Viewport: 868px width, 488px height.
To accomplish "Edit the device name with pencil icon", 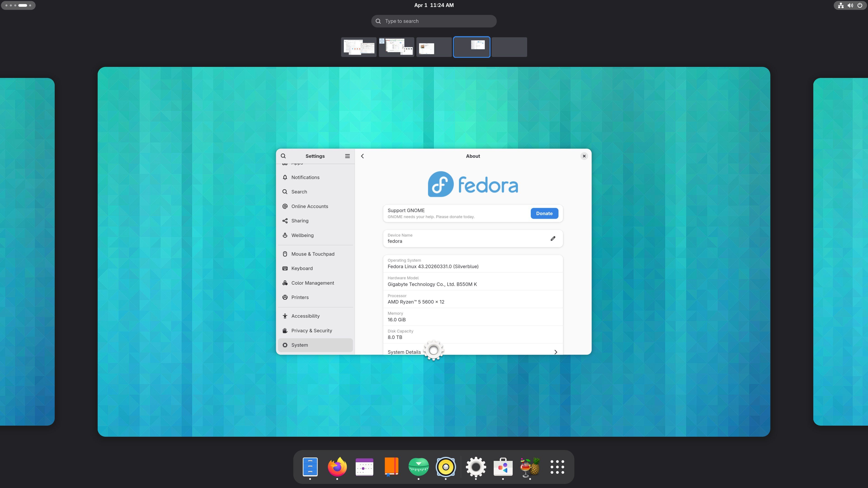I will click(x=553, y=238).
